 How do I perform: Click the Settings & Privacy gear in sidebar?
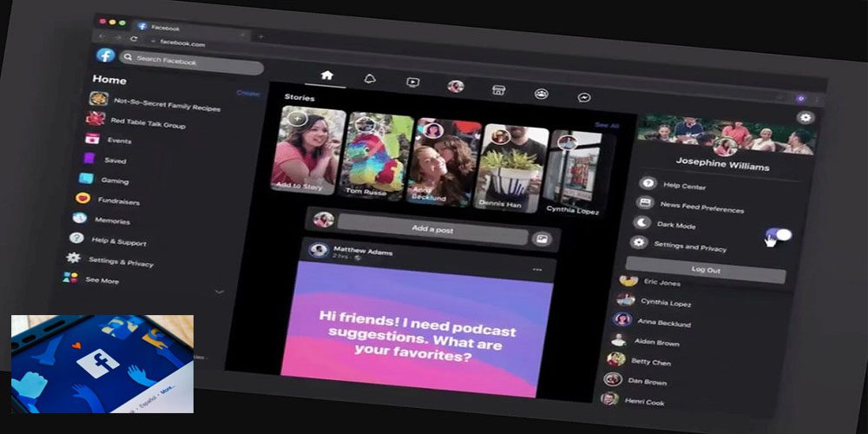[x=73, y=258]
